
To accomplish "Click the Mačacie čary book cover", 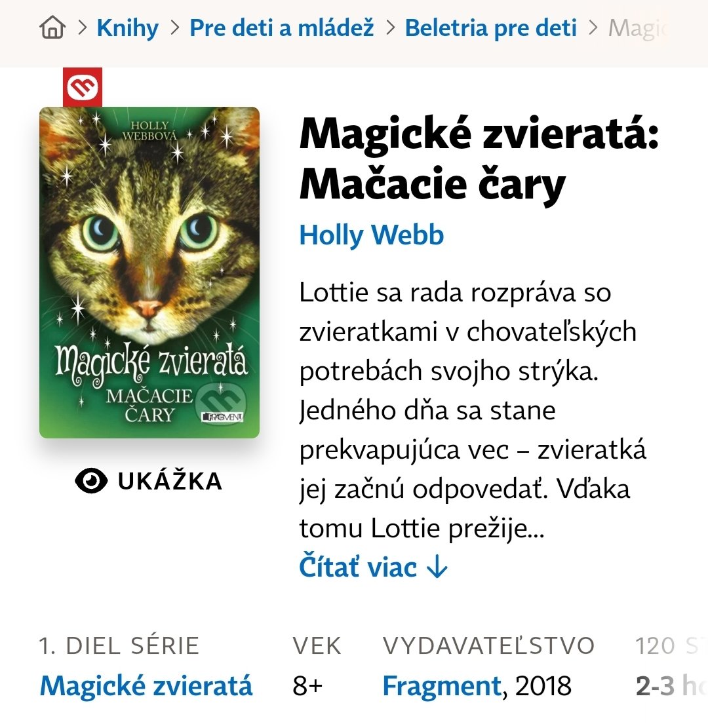I will (x=149, y=273).
